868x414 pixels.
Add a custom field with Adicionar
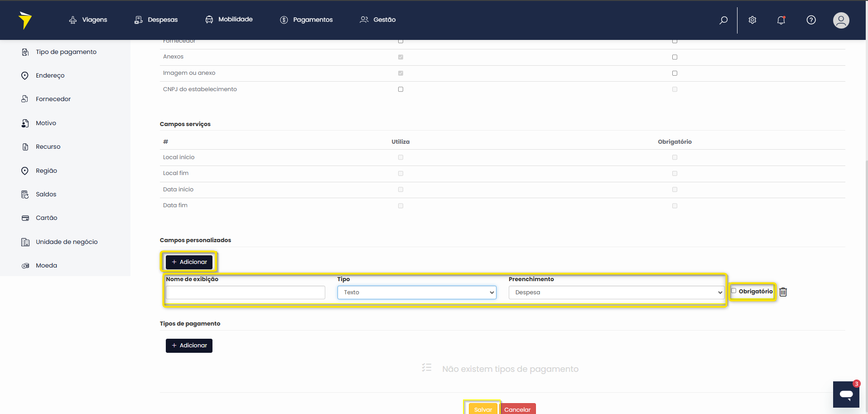click(189, 262)
